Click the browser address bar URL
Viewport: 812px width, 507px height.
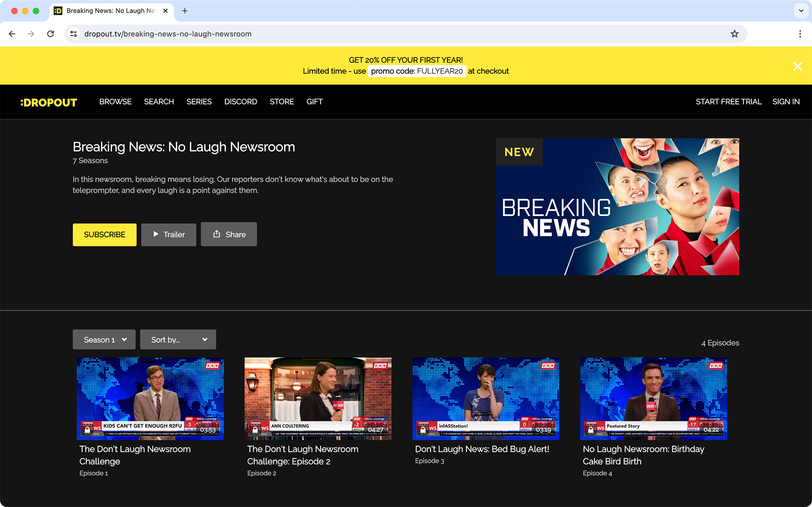coord(168,34)
